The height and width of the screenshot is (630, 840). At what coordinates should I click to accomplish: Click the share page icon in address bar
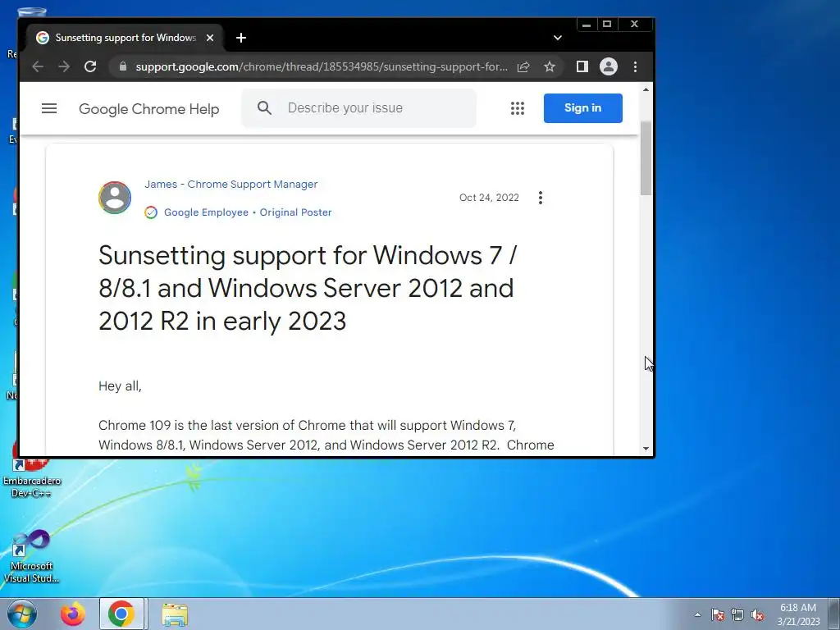pos(523,67)
